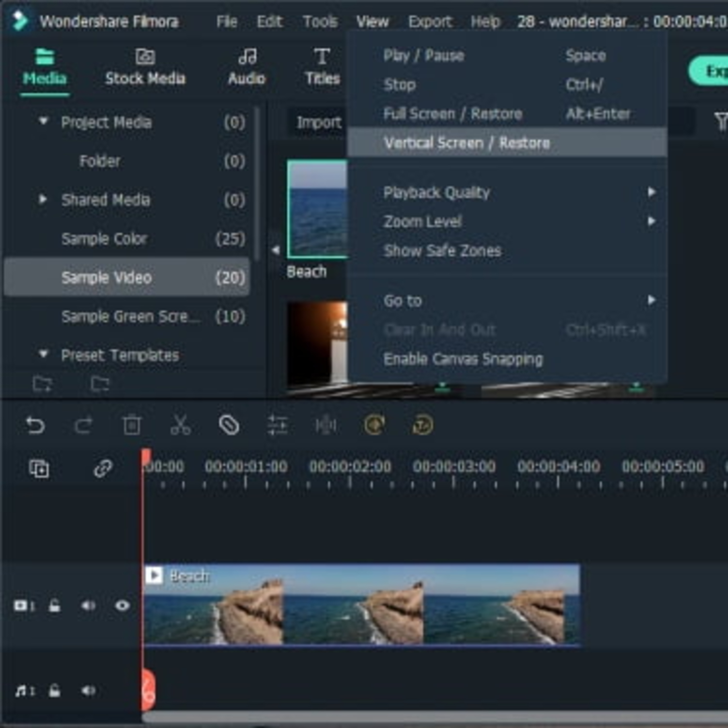The height and width of the screenshot is (728, 728).
Task: Select the Beach clip on timeline
Action: 362,605
